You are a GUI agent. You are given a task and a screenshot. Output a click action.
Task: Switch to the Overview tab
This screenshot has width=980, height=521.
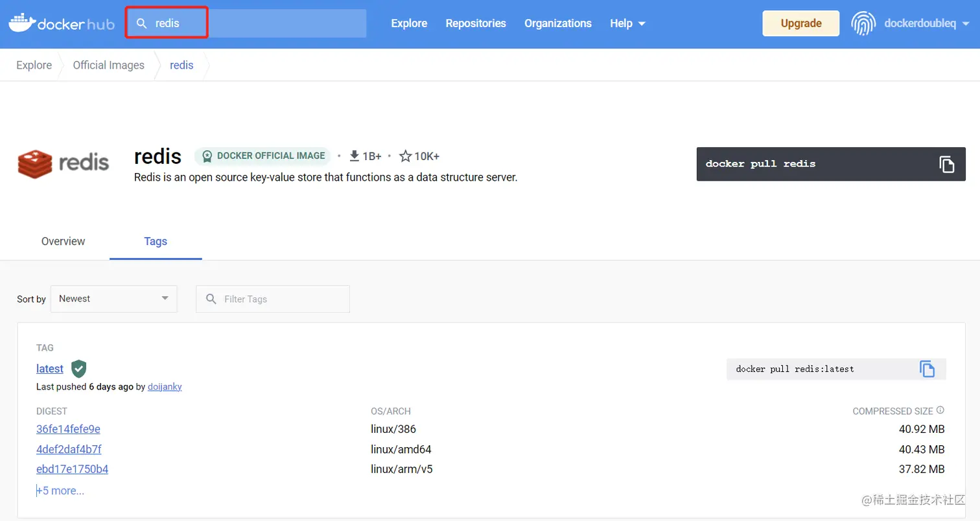(63, 241)
